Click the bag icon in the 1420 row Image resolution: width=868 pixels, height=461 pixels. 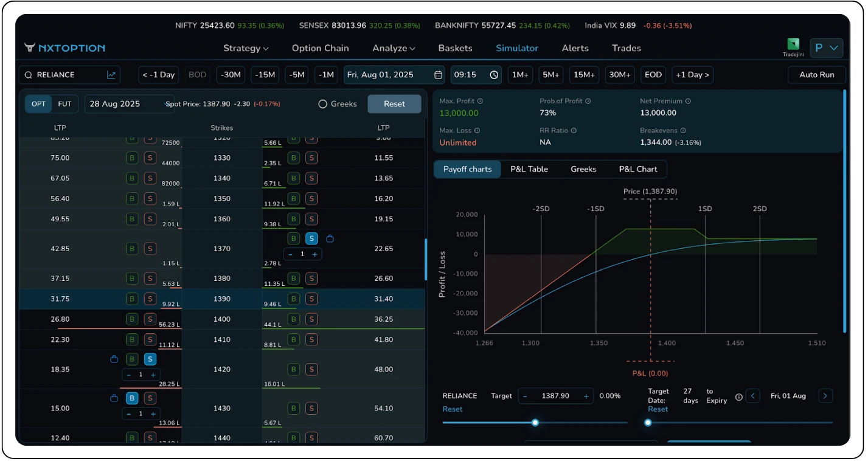114,359
